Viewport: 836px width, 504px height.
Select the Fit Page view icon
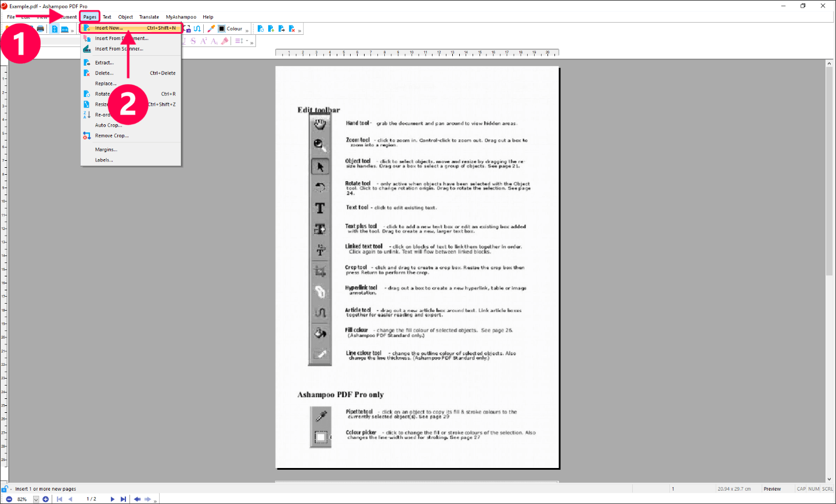click(55, 28)
